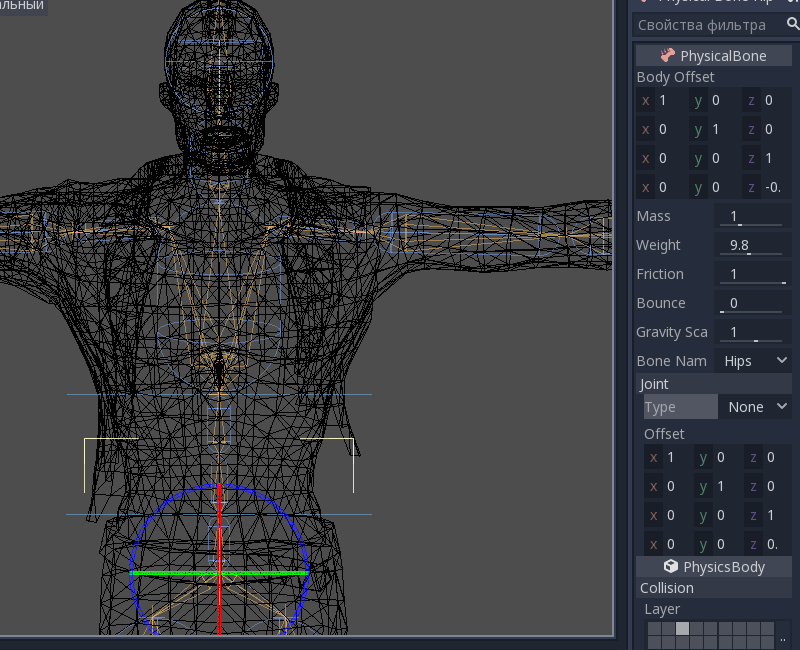Open the Bone Name dropdown showing Hips
Viewport: 800px width, 650px height.
tap(753, 361)
